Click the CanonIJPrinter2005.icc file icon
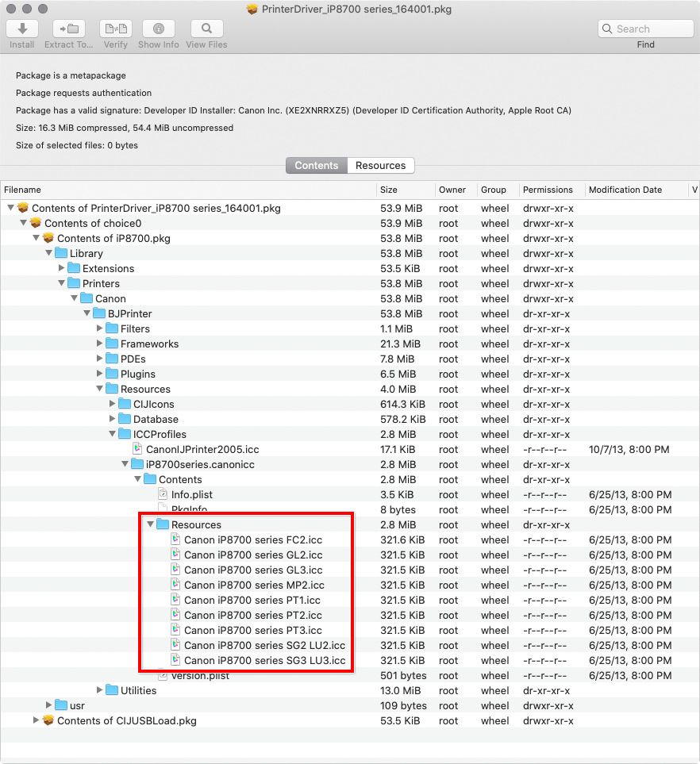The height and width of the screenshot is (764, 700). pos(137,449)
